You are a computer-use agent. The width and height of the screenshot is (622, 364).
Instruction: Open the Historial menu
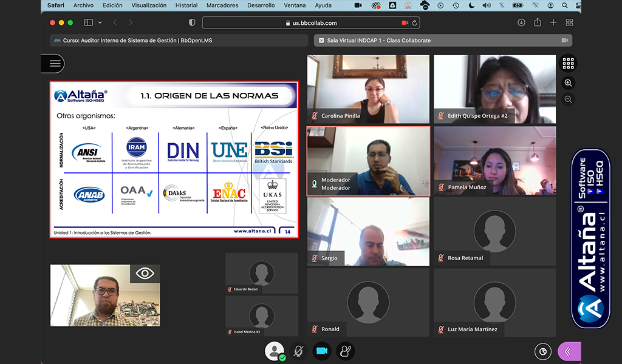point(186,5)
